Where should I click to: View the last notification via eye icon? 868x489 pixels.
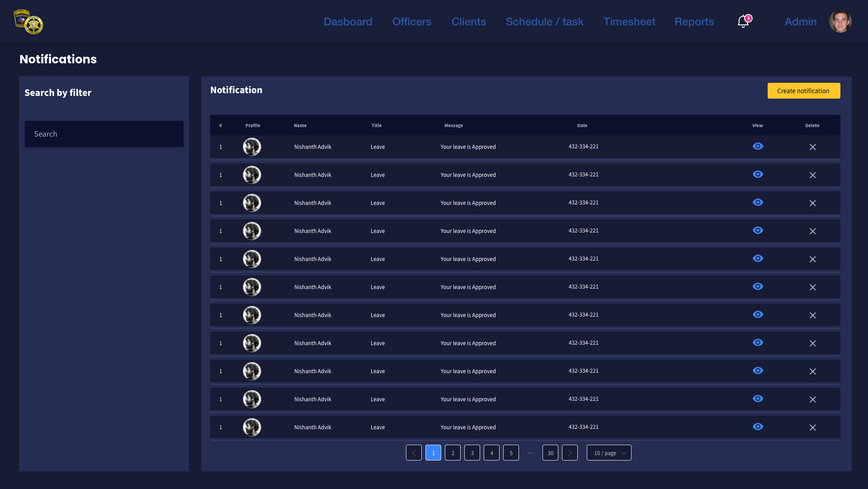click(758, 427)
